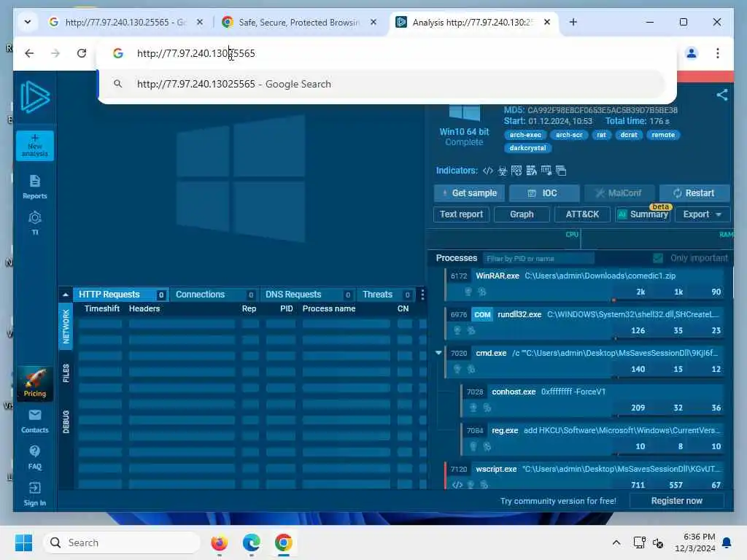The image size is (747, 560).
Task: Toggle the Only important checkbox
Action: click(657, 258)
